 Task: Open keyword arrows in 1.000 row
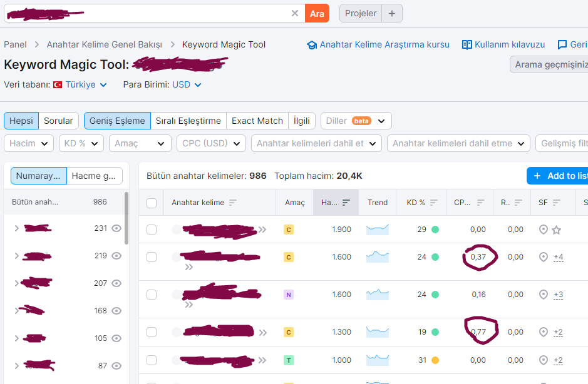point(262,360)
